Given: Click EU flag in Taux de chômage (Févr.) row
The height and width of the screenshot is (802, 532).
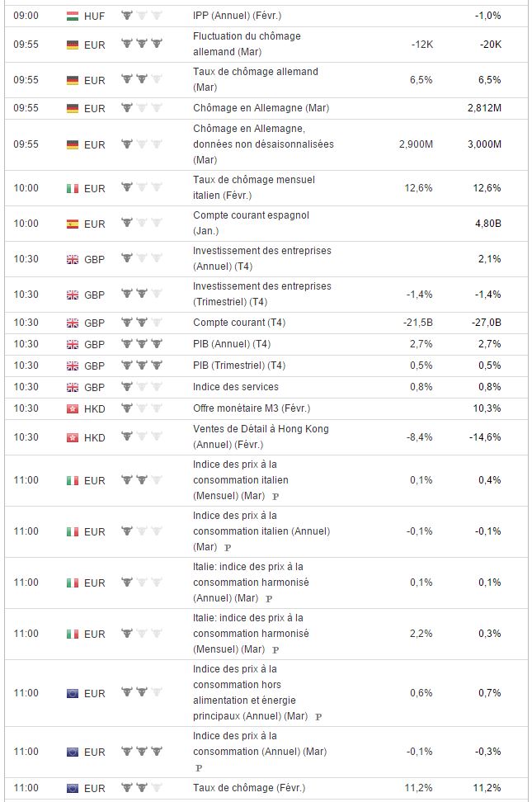Looking at the screenshot, I should [x=72, y=788].
